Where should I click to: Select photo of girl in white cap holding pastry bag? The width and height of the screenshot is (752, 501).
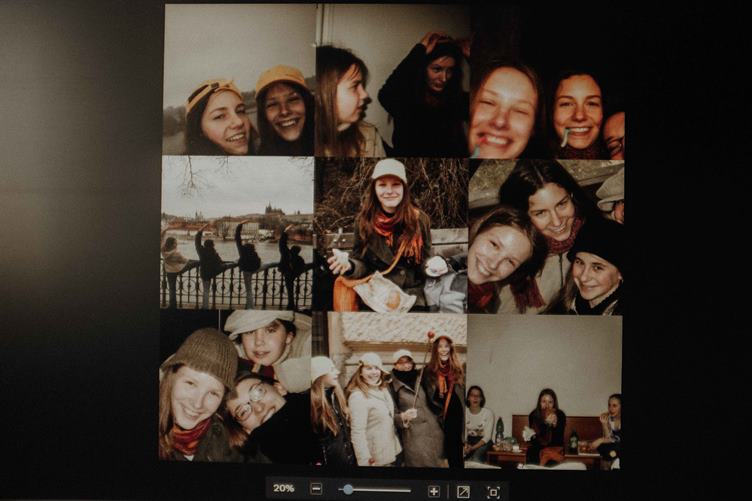tap(391, 235)
